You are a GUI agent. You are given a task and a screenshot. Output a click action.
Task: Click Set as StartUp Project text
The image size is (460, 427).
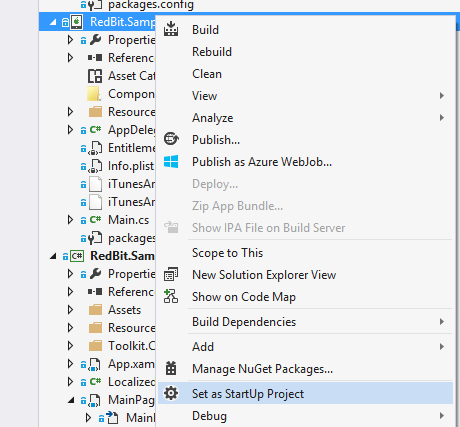tap(248, 394)
